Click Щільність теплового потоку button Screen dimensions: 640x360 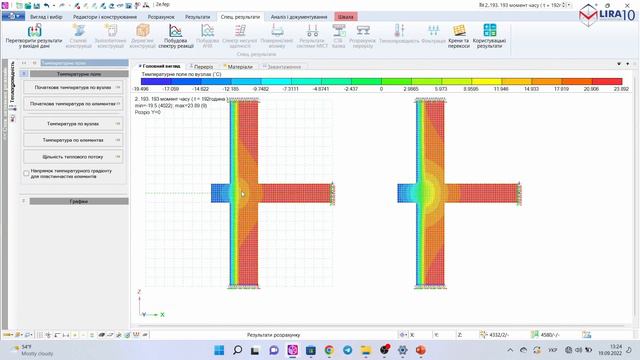[x=73, y=157]
